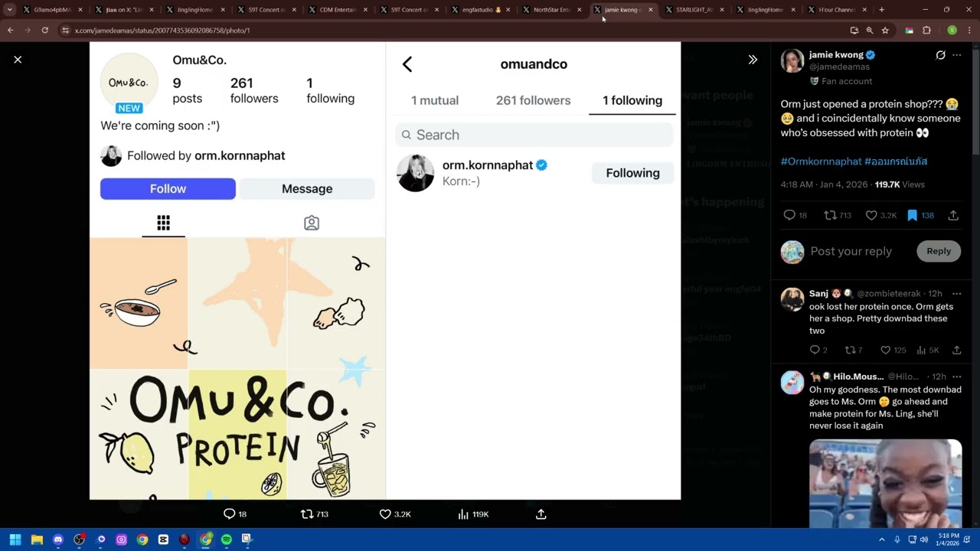Open the image in Hilo.Mous reply
The width and height of the screenshot is (980, 551).
tap(885, 484)
